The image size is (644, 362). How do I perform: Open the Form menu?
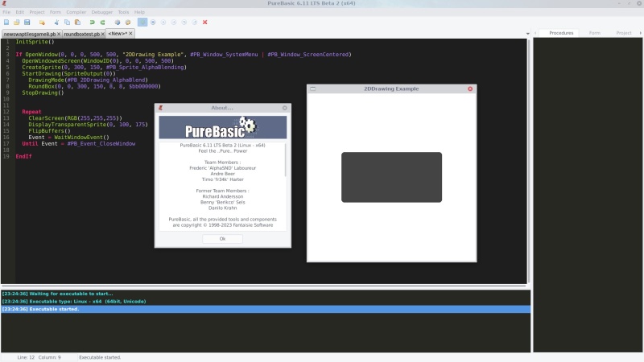tap(56, 12)
